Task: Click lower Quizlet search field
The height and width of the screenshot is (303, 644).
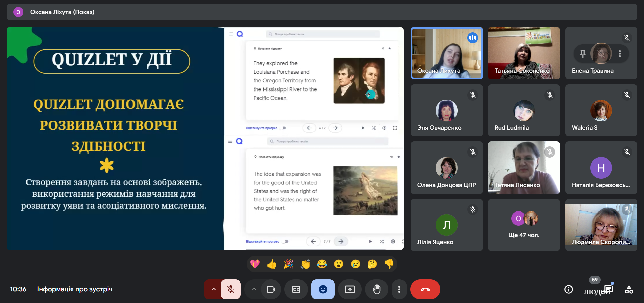Action: (328, 141)
